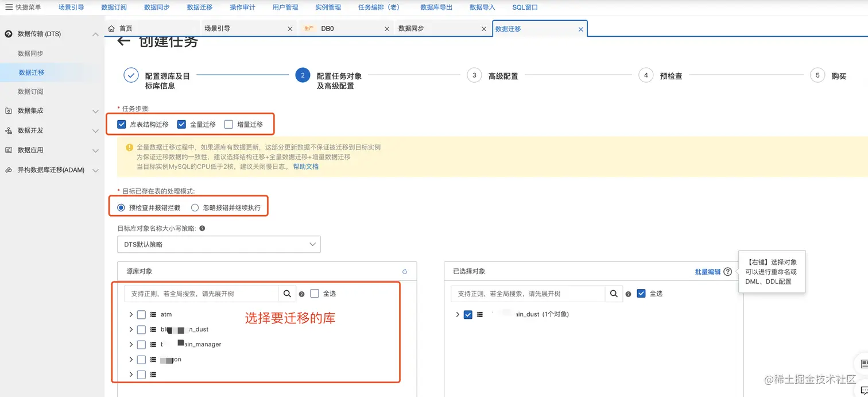Screen dimensions: 868x397
Task: Uncheck 库表结构迁移 checkbox
Action: (x=121, y=124)
